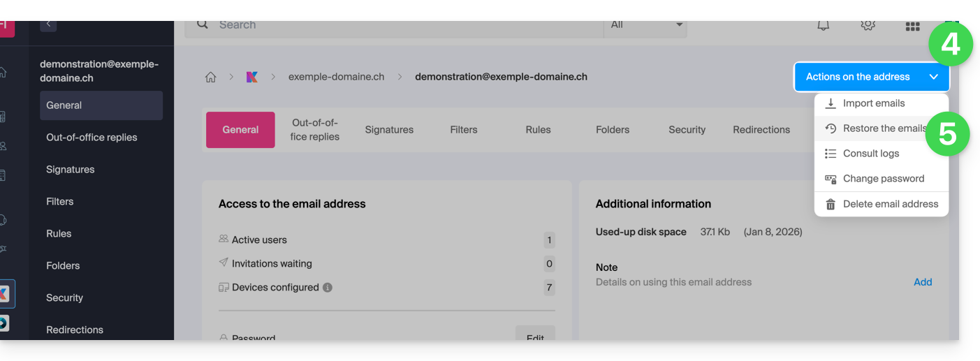Choose Change password from menu

pos(883,179)
